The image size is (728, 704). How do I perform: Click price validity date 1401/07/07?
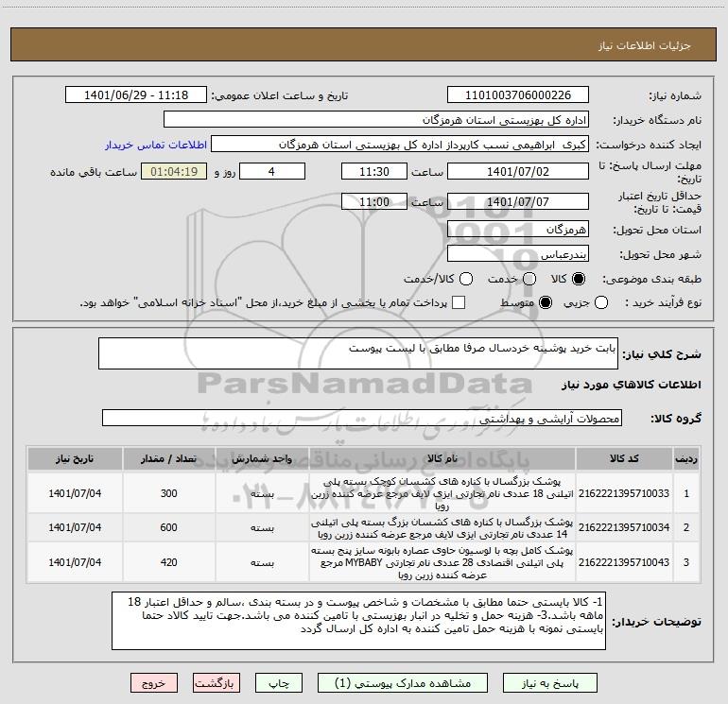click(518, 201)
